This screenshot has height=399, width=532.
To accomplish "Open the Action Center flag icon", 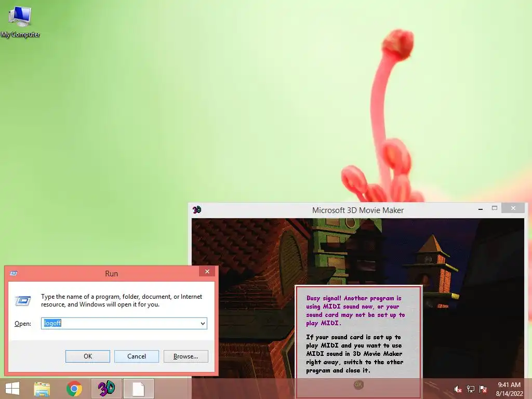I will coord(483,389).
